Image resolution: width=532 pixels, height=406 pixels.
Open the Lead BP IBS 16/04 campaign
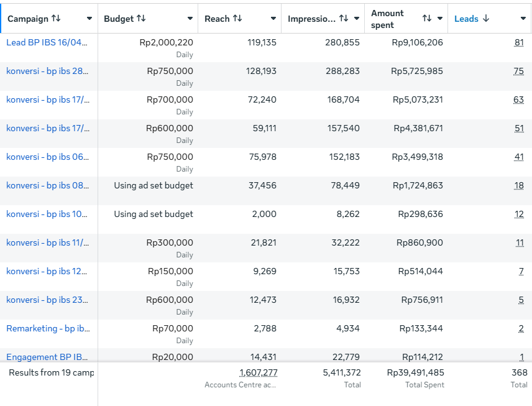click(x=47, y=42)
